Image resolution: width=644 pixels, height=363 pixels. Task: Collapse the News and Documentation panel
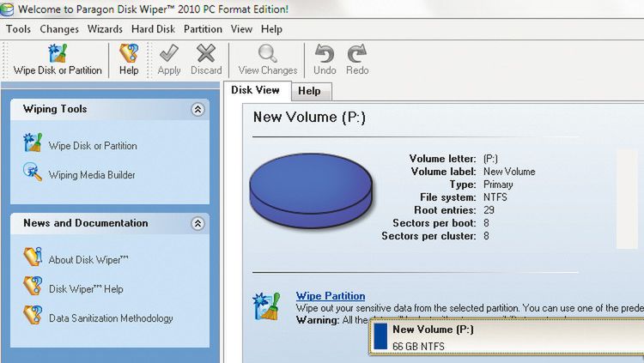(197, 223)
